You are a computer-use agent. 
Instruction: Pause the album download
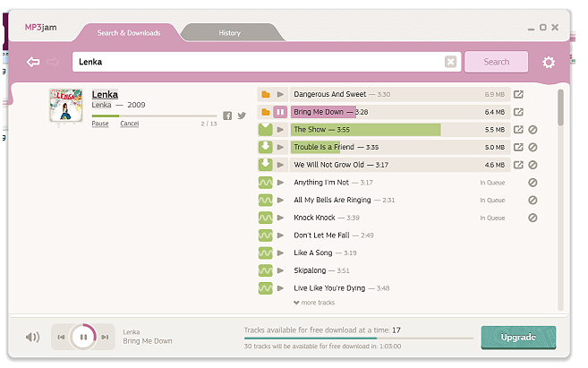coord(100,124)
